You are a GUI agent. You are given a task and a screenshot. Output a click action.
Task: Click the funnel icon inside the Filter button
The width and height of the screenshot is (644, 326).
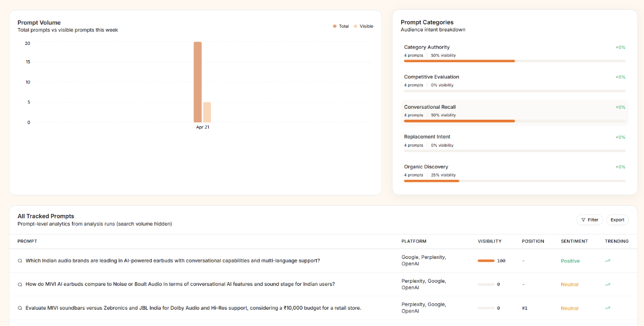(583, 220)
